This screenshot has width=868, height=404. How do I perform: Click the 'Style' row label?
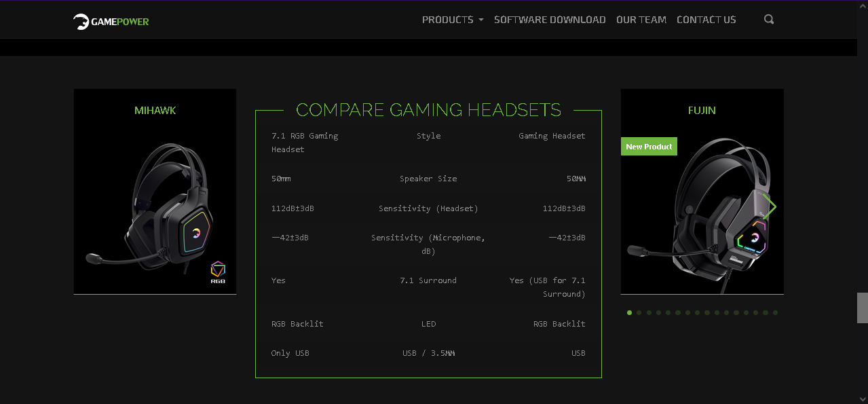429,136
